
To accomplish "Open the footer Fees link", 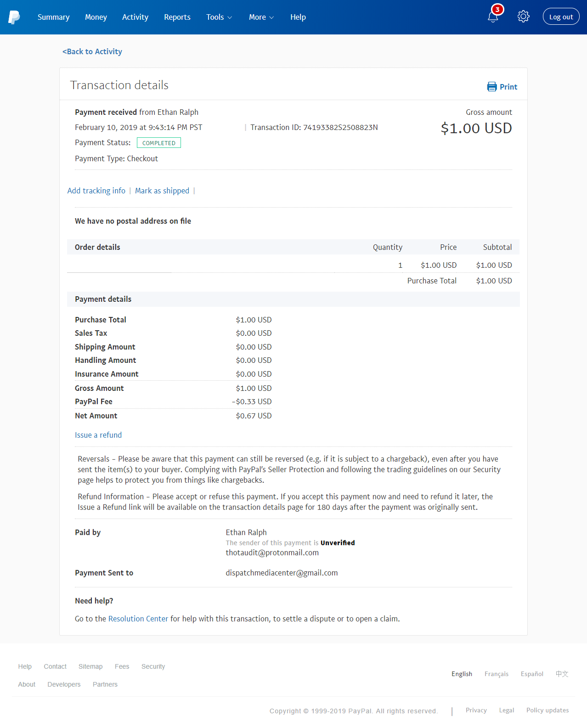I will [122, 666].
